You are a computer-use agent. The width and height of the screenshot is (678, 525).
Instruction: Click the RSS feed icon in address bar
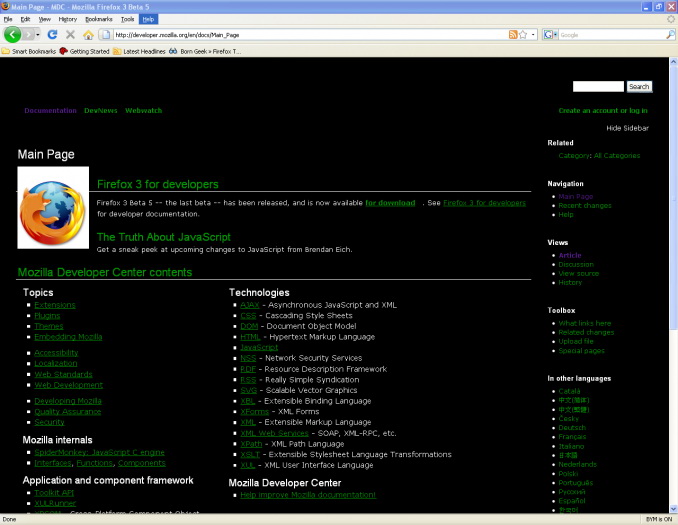point(513,35)
